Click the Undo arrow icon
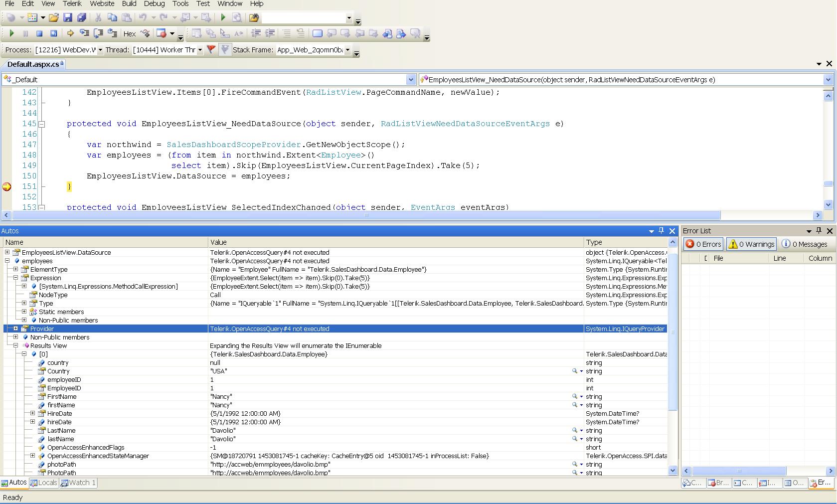The width and height of the screenshot is (837, 504). [x=143, y=18]
